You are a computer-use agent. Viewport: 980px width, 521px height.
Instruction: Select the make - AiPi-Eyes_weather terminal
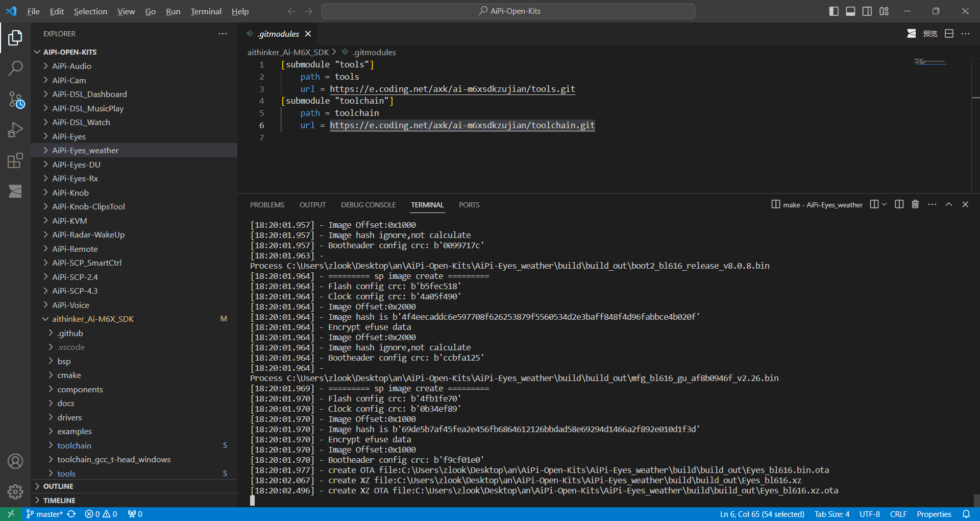[817, 205]
